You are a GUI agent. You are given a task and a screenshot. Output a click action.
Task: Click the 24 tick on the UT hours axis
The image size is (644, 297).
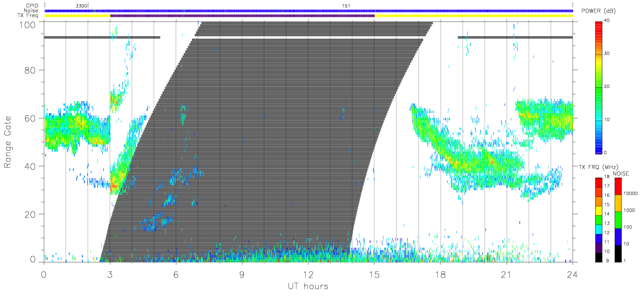pyautogui.click(x=573, y=274)
